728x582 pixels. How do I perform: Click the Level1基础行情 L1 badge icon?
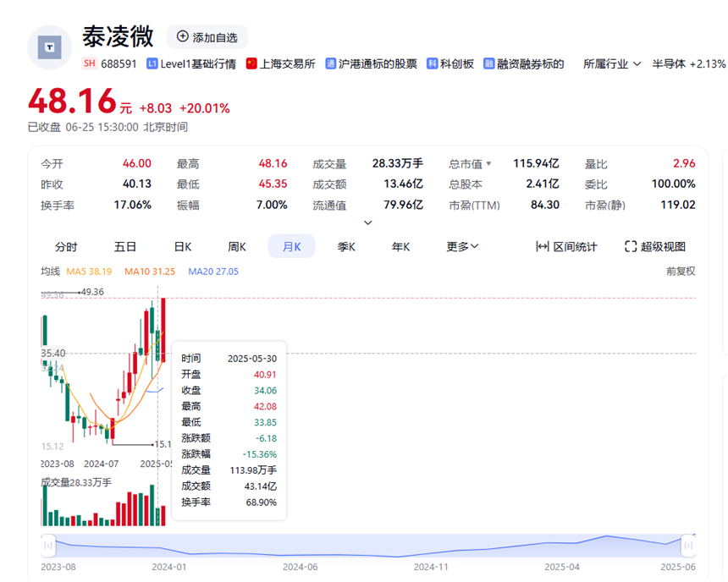pyautogui.click(x=152, y=63)
